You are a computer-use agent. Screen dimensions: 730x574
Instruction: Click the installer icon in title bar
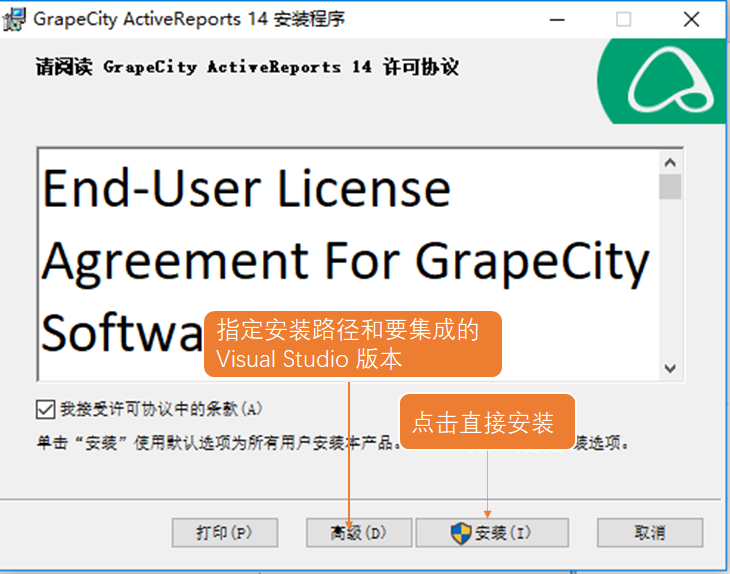coord(14,20)
